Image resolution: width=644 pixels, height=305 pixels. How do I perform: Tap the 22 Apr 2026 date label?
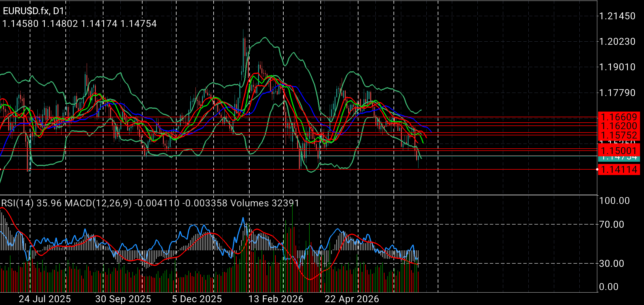click(352, 299)
